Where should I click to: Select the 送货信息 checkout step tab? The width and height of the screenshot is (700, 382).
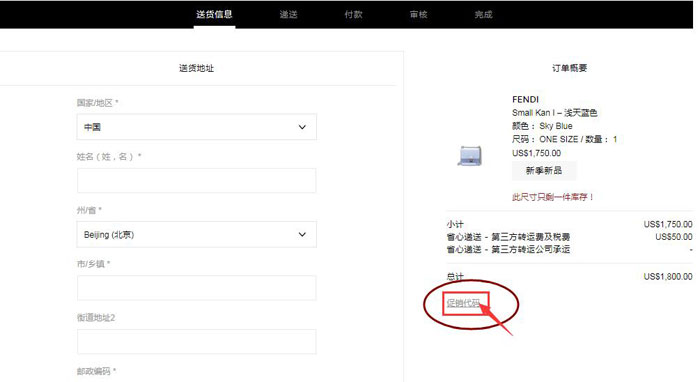click(214, 14)
